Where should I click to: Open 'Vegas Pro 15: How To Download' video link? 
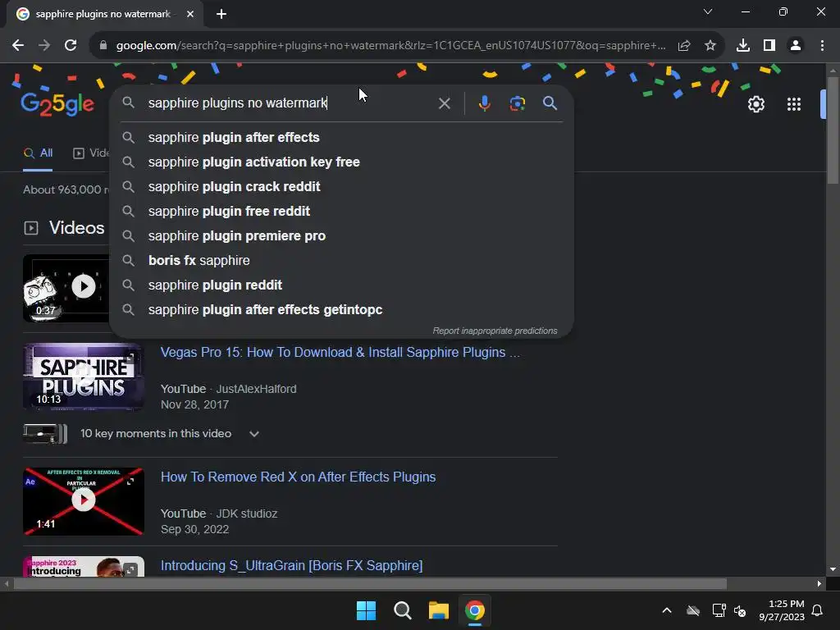340,353
